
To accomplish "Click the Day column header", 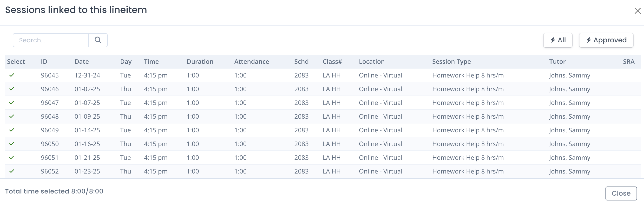I will [126, 62].
